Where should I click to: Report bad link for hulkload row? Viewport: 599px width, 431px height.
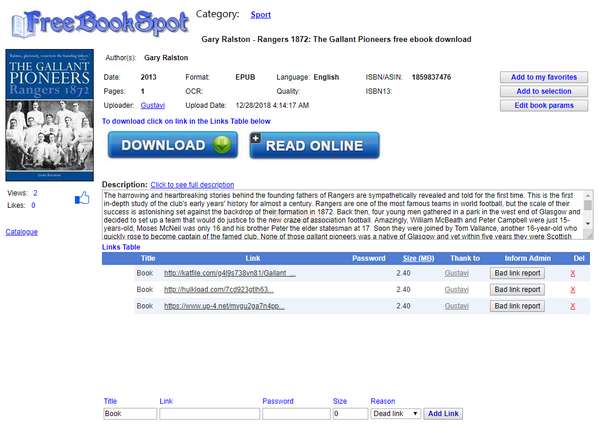click(x=517, y=290)
